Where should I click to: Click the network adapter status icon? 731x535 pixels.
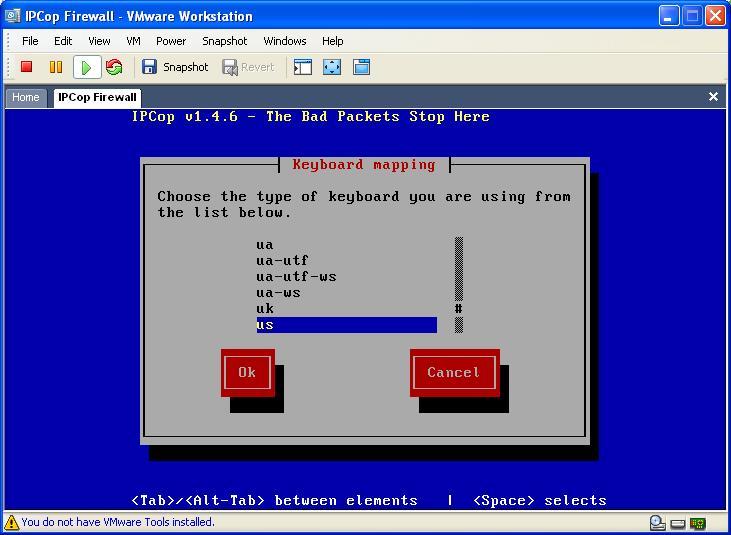pyautogui.click(x=698, y=524)
